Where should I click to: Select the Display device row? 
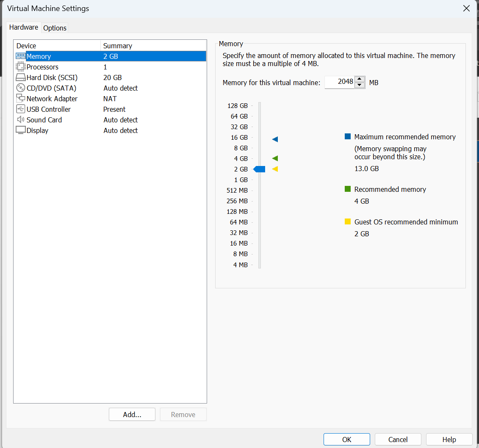pyautogui.click(x=111, y=130)
